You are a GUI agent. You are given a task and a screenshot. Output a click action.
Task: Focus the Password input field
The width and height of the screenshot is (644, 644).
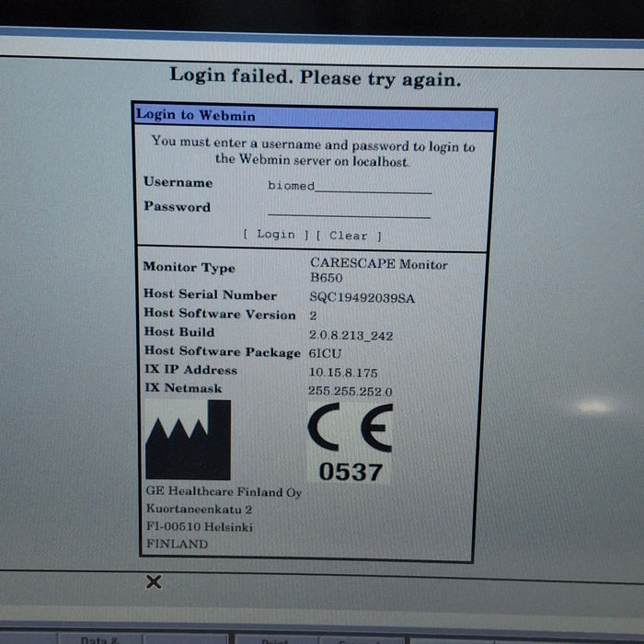coord(350,210)
